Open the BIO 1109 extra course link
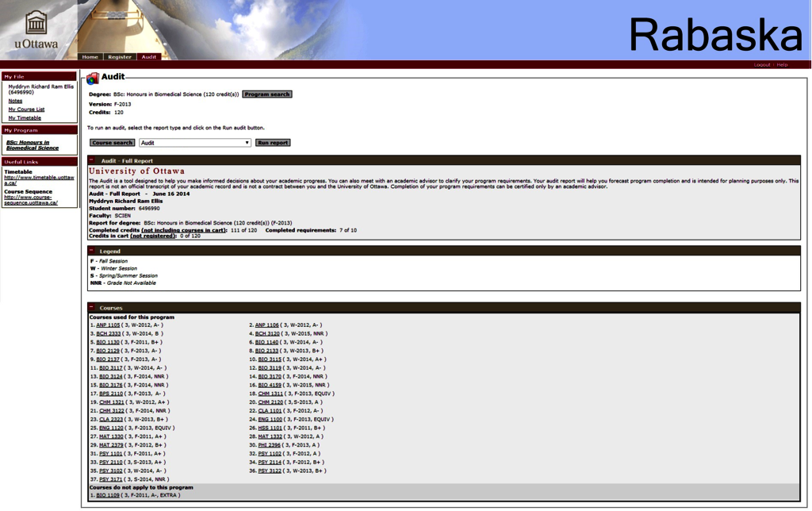This screenshot has width=812, height=511. coord(108,495)
